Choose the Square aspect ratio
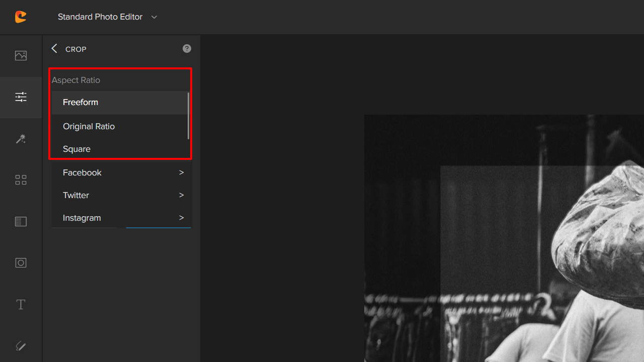The image size is (644, 362). point(76,149)
